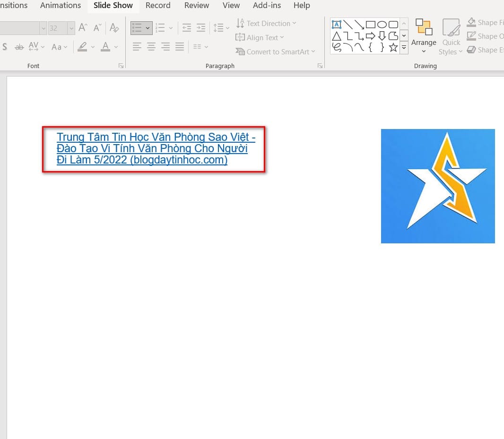Screen dimensions: 504x439
Task: Toggle Center paragraph alignment
Action: click(x=151, y=47)
